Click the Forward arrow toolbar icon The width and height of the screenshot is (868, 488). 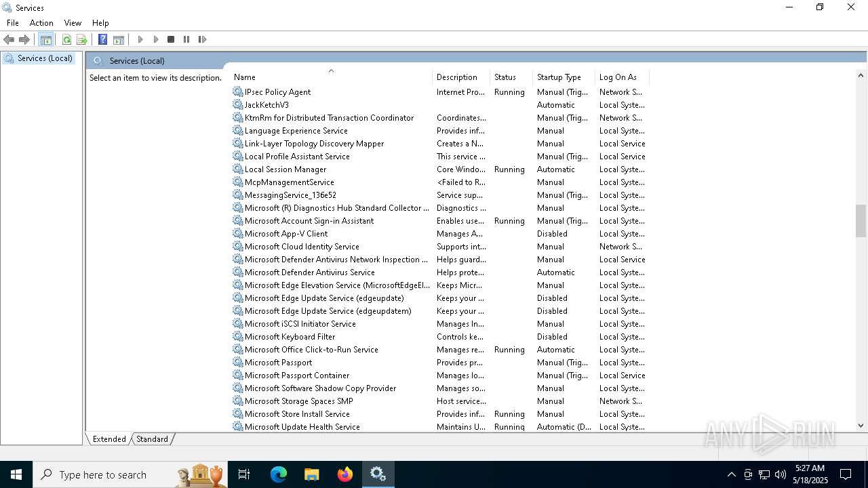tap(24, 39)
